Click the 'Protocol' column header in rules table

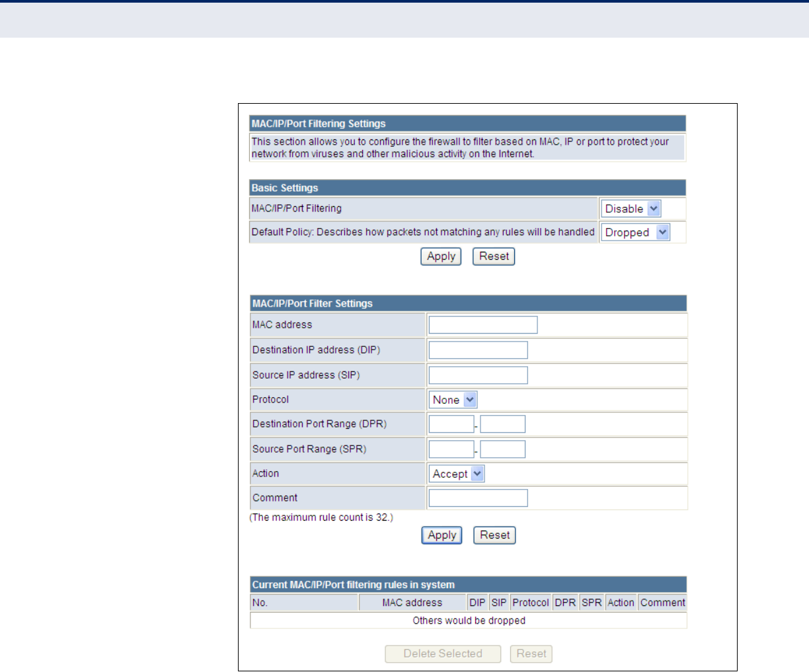point(531,603)
